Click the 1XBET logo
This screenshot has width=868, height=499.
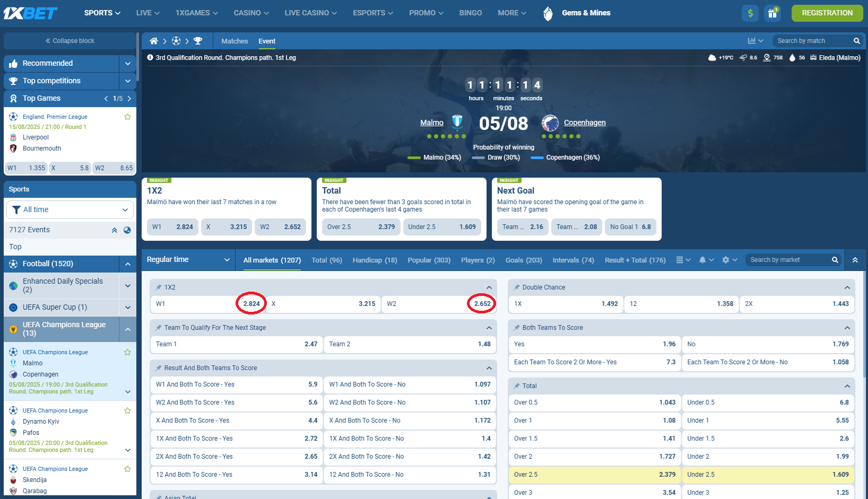tap(30, 13)
